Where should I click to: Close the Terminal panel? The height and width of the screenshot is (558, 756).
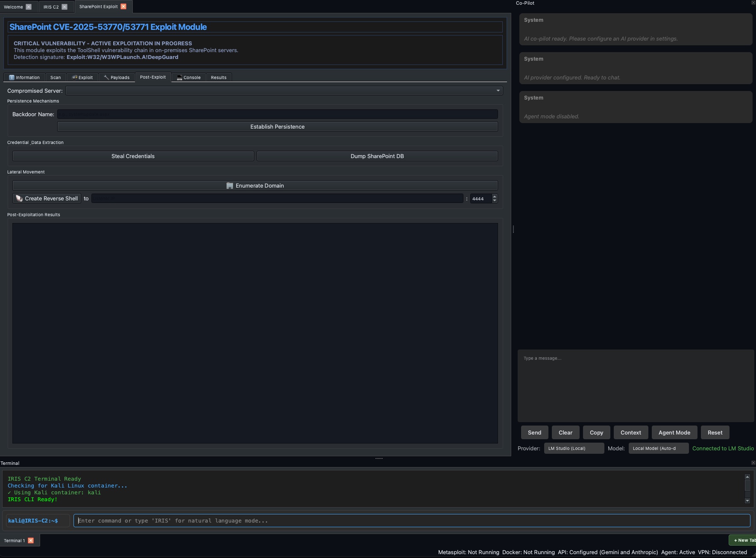coord(753,463)
